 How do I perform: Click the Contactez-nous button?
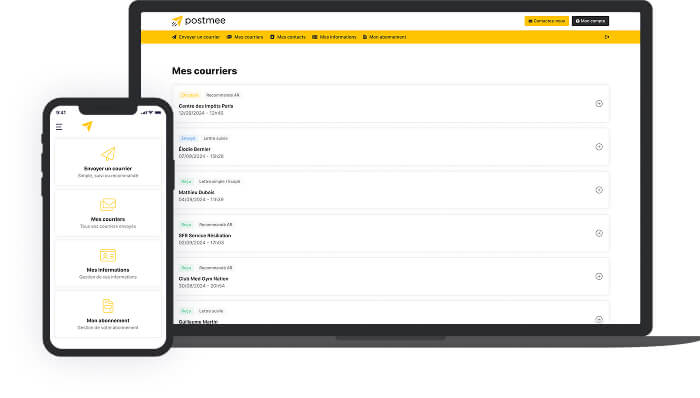click(546, 21)
